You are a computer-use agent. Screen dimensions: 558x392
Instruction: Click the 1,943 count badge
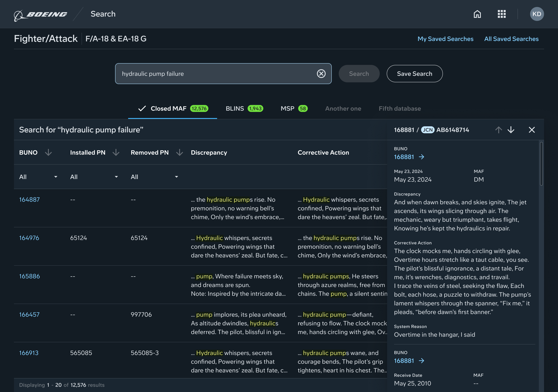(255, 109)
